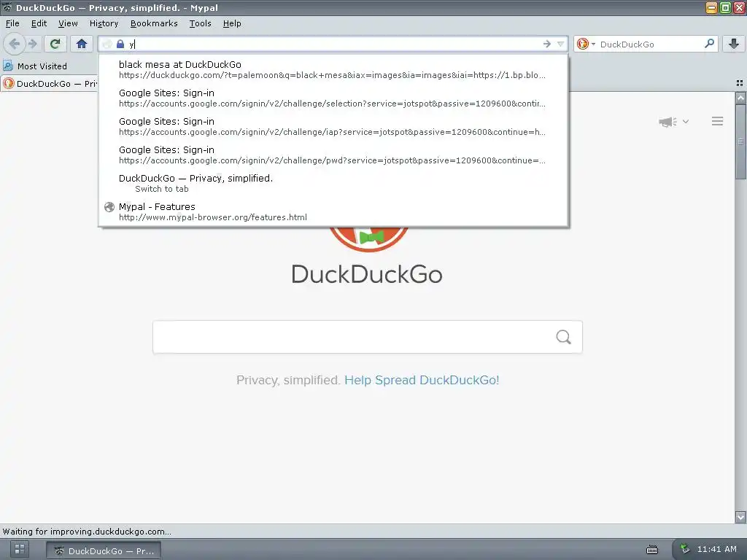Open the address bar history dropdown arrow

[x=561, y=44]
